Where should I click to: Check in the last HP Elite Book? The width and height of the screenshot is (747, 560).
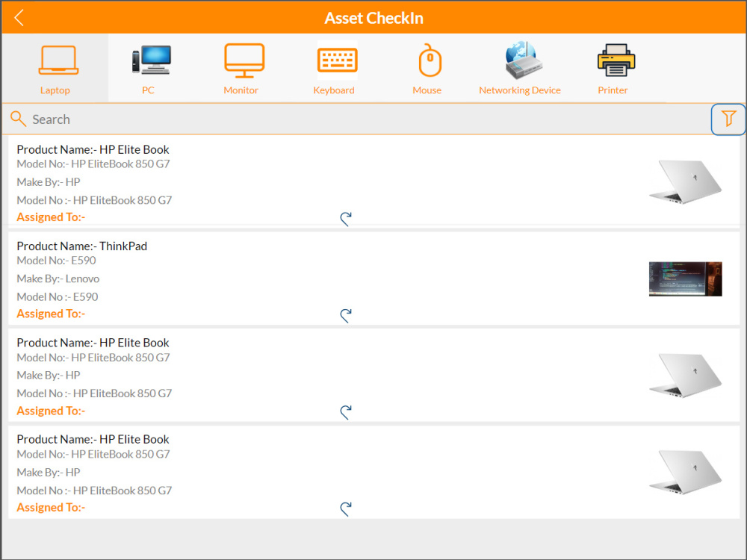pos(346,508)
